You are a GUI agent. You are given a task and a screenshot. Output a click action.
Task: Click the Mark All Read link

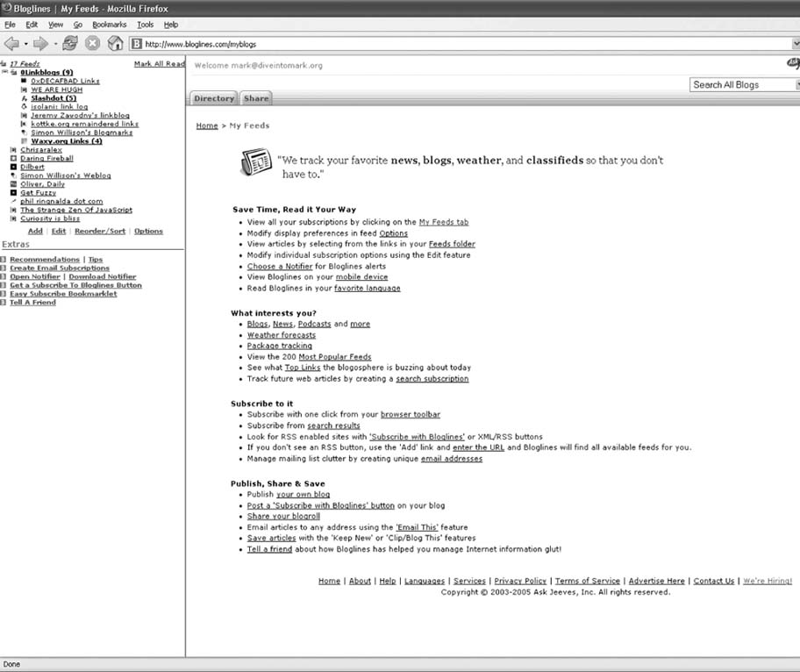click(159, 64)
